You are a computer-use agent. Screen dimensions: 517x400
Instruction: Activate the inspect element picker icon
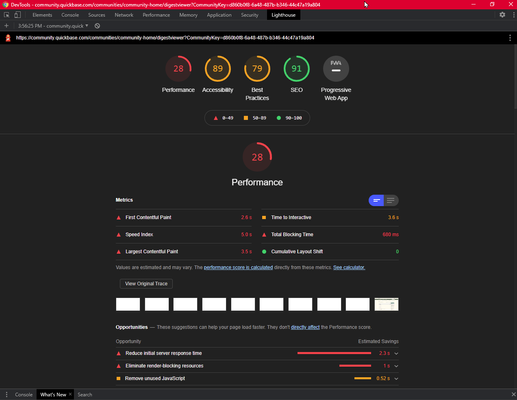click(6, 15)
